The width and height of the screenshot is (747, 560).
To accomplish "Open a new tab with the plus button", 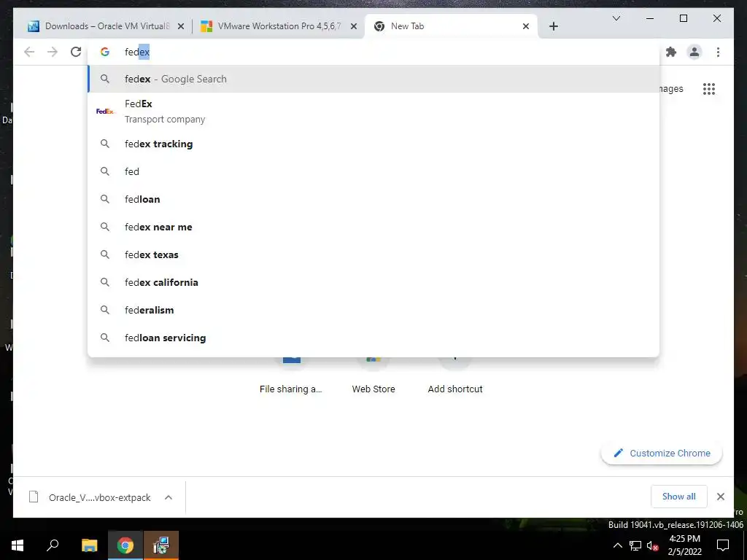I will click(x=553, y=26).
